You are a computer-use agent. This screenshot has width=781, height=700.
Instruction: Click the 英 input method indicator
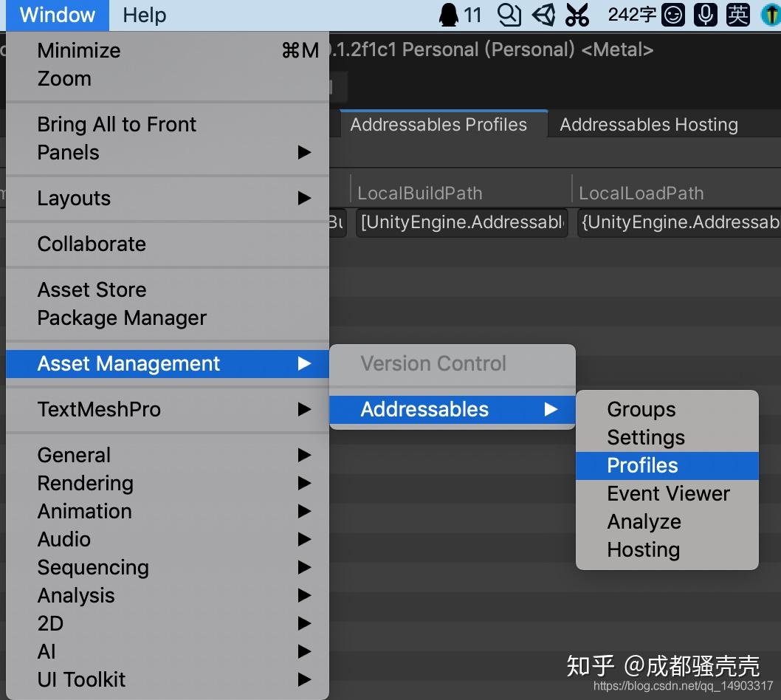click(737, 15)
